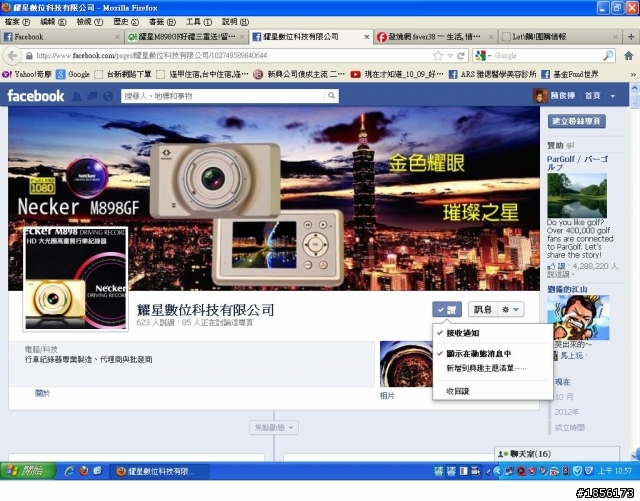Image resolution: width=640 pixels, height=501 pixels.
Task: Open the ParGolf sponsored link
Action: 577,163
